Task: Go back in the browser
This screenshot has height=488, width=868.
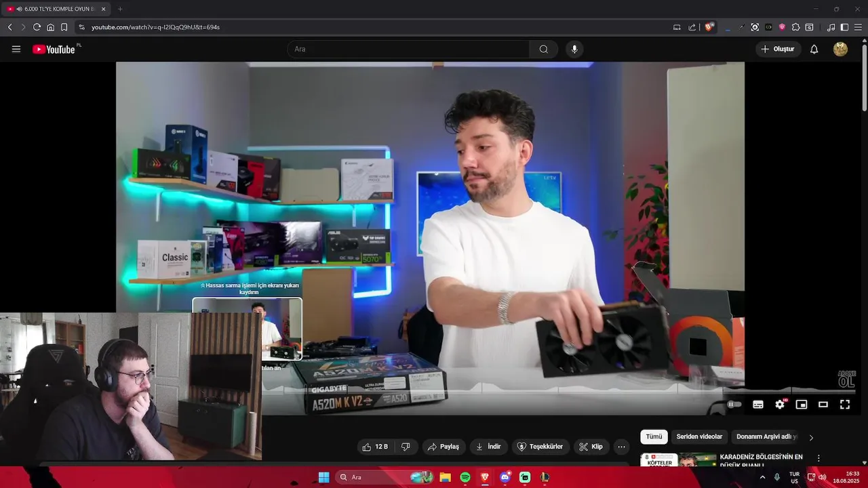Action: (x=9, y=27)
